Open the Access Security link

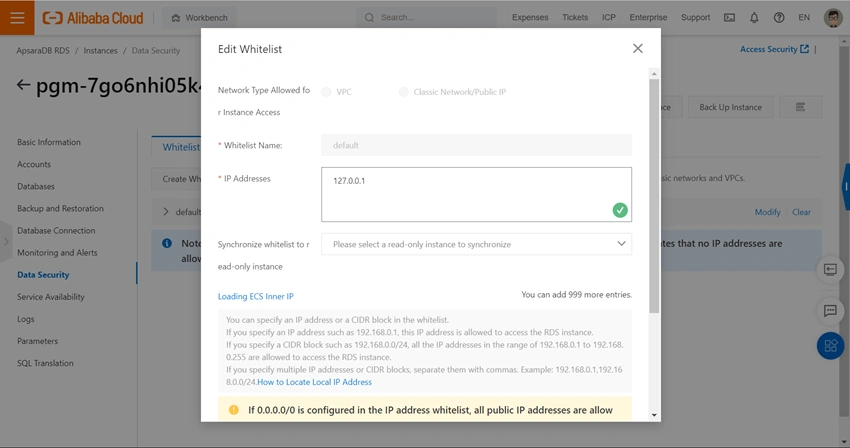coord(768,49)
